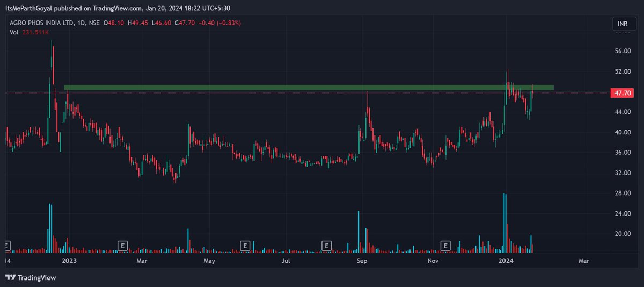Click the 40.00 price axis label
Screen dimensions: 644x287
623,132
